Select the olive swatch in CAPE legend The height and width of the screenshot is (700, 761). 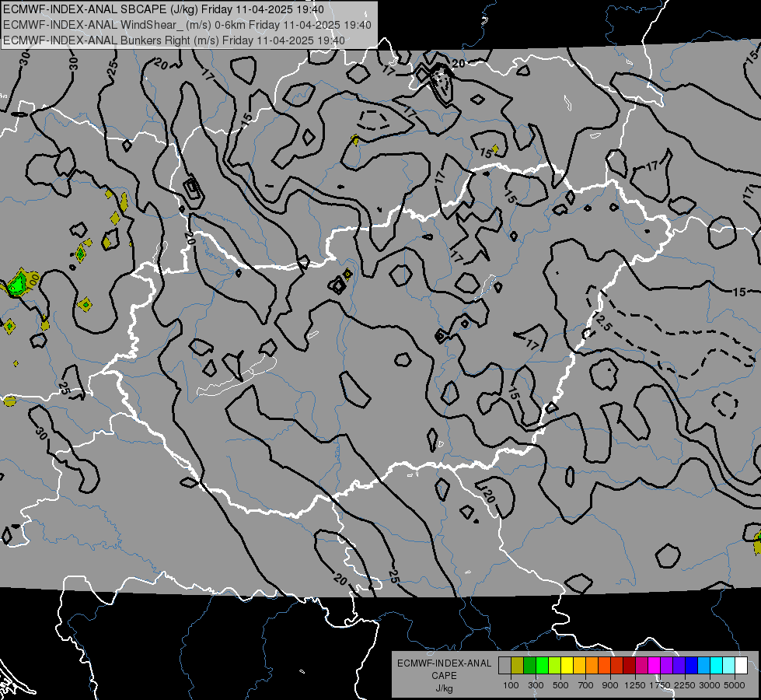pos(518,666)
